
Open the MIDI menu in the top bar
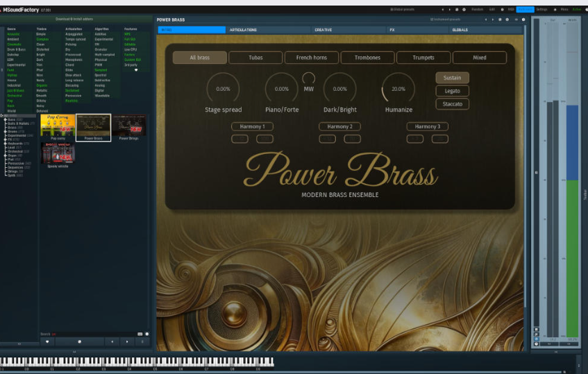[x=511, y=10]
